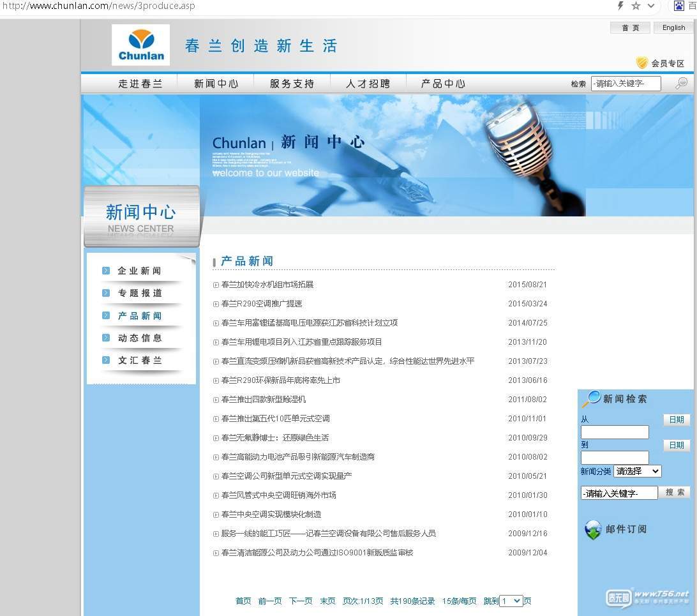This screenshot has height=616, width=697.
Task: Click the date 2015/08/21
Action: click(x=528, y=285)
